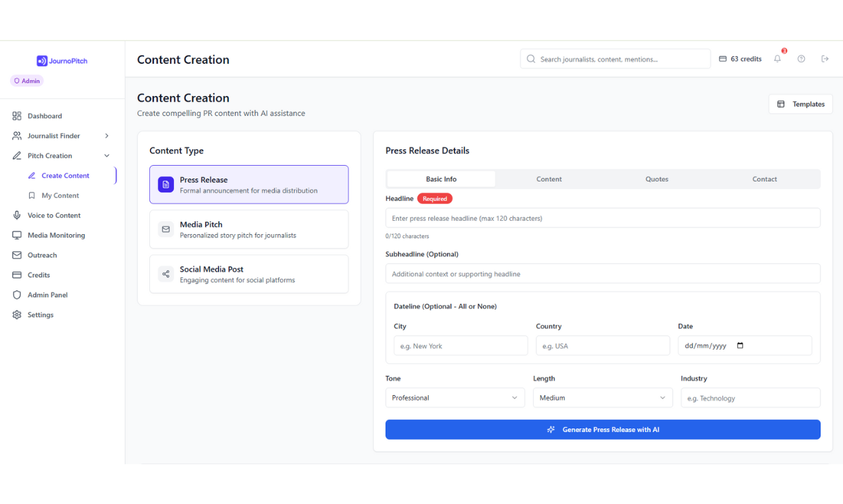This screenshot has height=504, width=843.
Task: Open help via question mark icon
Action: [x=801, y=59]
